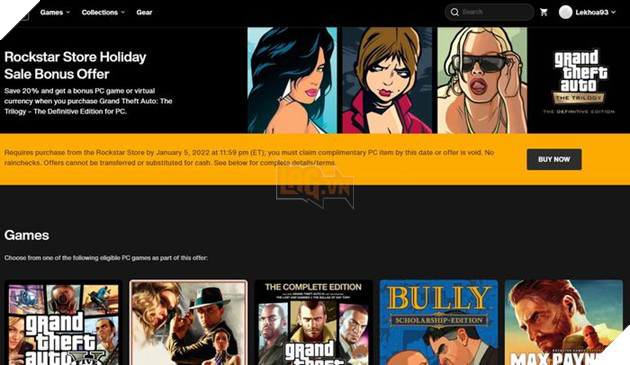Select GTA IV The Complete Edition cover
The height and width of the screenshot is (365, 630).
[x=313, y=322]
